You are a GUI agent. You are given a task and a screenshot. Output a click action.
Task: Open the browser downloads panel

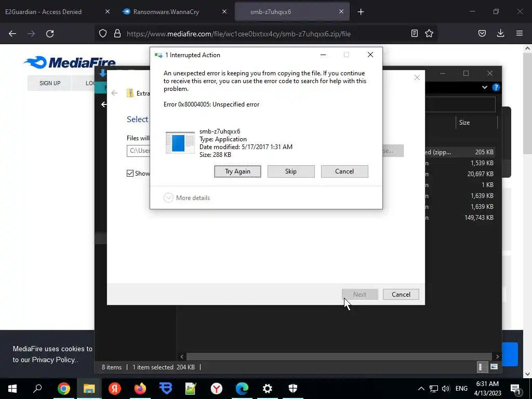point(500,34)
